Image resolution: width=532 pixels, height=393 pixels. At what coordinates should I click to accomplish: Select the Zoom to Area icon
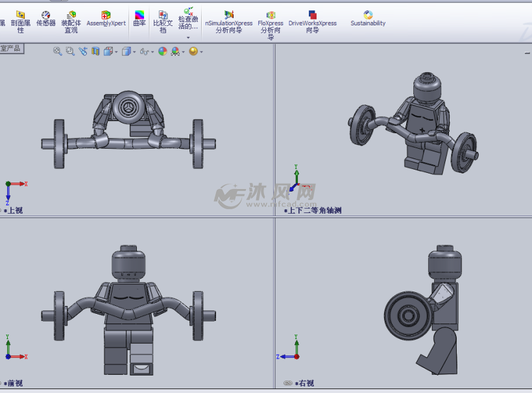point(70,51)
